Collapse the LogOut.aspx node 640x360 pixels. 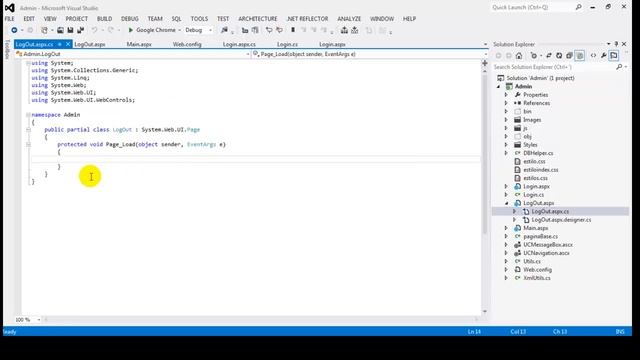tap(506, 203)
